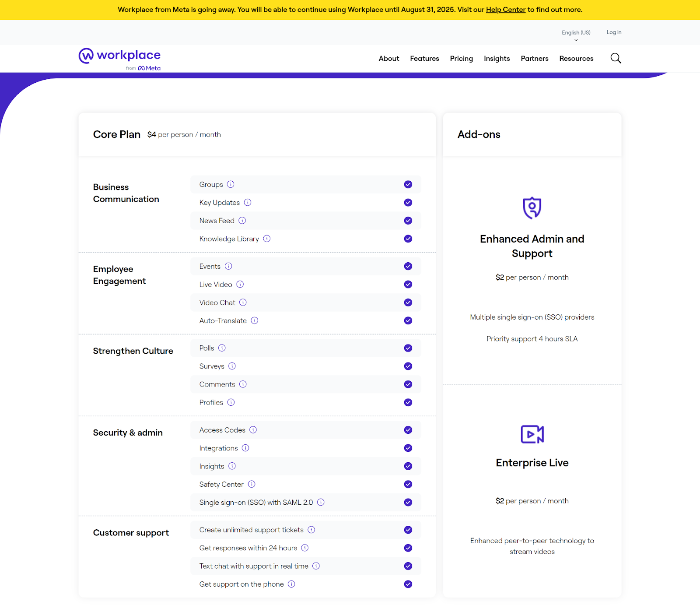This screenshot has width=700, height=612.
Task: Show info icon next to Live Video
Action: pyautogui.click(x=240, y=284)
